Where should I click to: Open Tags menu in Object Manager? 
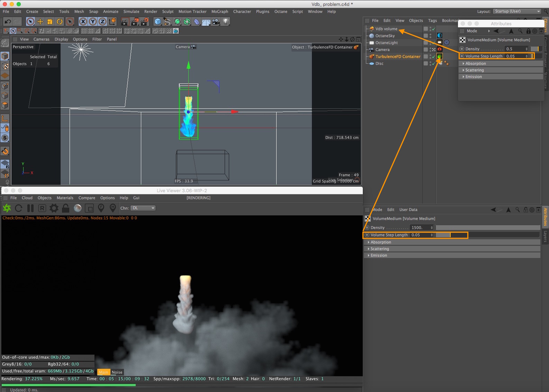432,20
